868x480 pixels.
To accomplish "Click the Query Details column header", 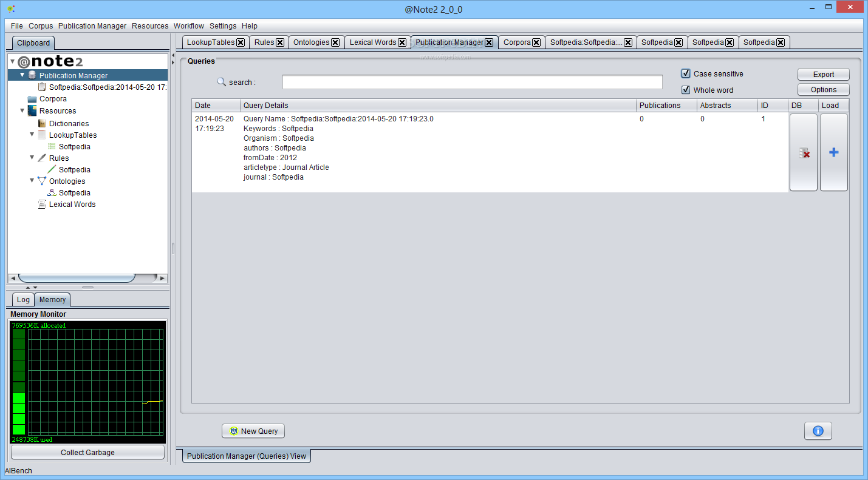I will (x=438, y=105).
